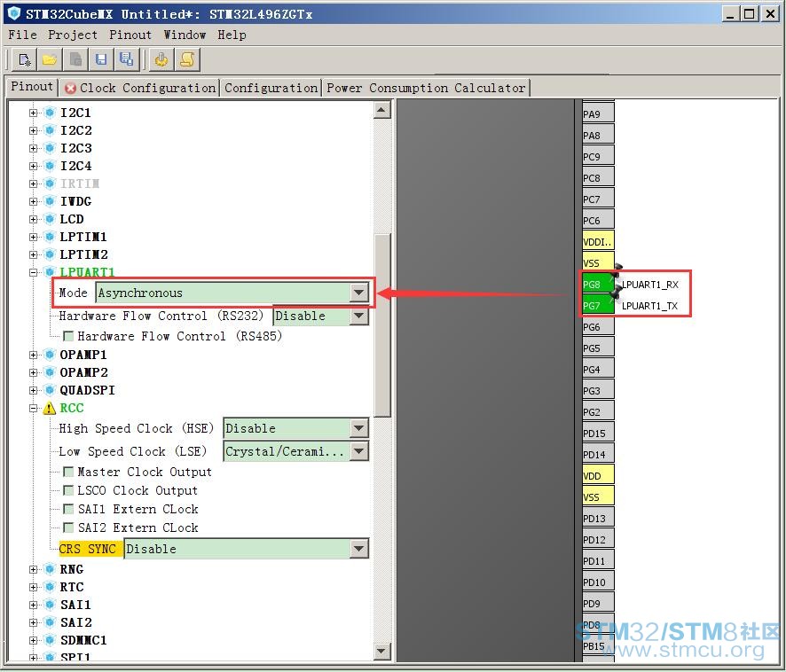Click the PA9 pin on the chip
Viewport: 786px width, 672px height.
point(598,113)
